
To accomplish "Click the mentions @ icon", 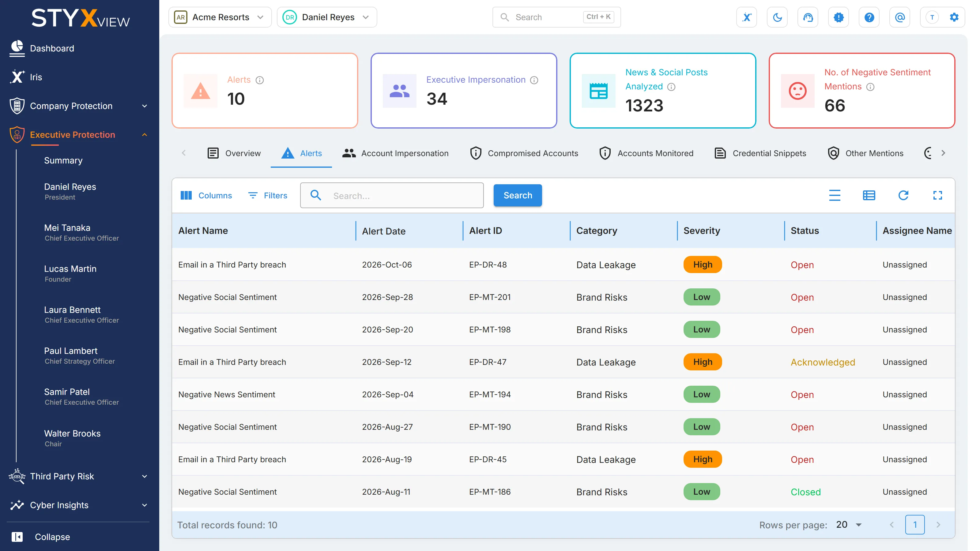I will [x=900, y=17].
